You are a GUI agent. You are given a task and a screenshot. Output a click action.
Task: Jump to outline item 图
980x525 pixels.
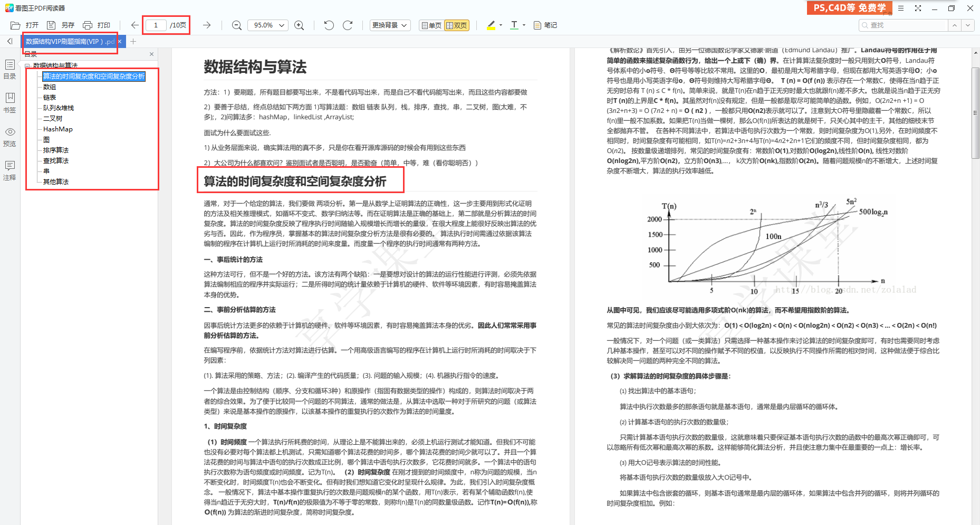pos(46,140)
